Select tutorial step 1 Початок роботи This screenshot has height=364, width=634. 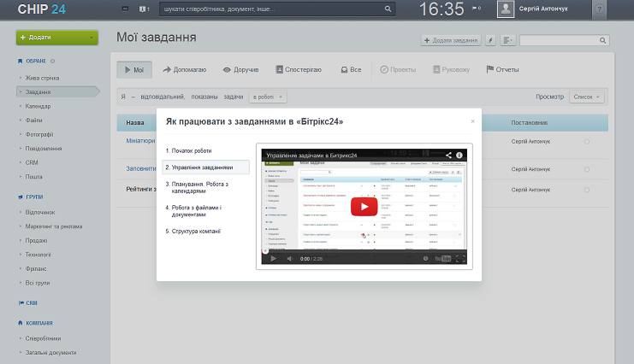pos(188,150)
